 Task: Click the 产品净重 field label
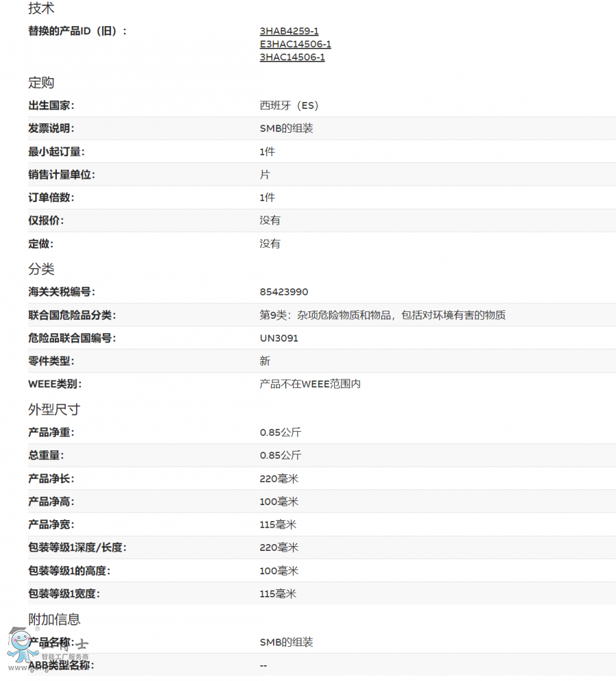[51, 433]
